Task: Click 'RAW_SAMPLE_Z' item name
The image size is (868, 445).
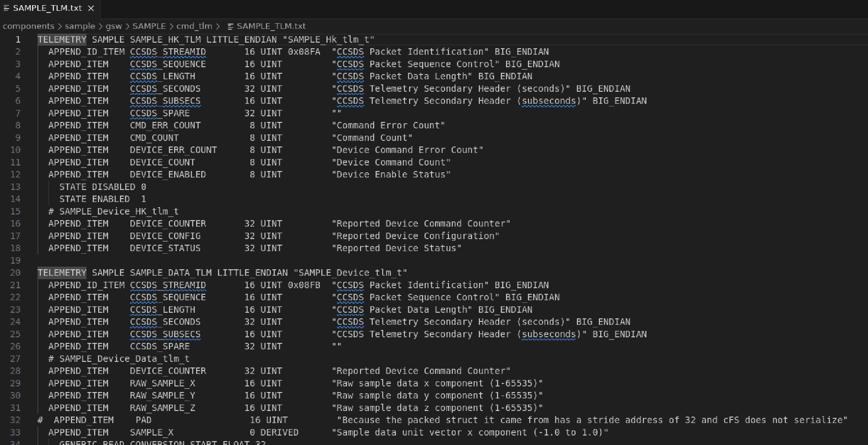Action: (x=163, y=408)
